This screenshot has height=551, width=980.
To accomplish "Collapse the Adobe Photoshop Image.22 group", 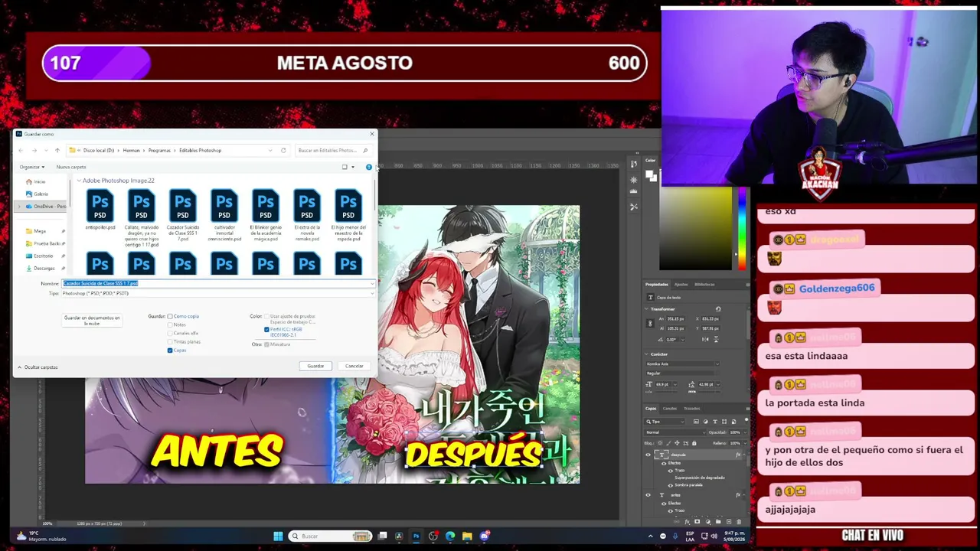I will pyautogui.click(x=78, y=181).
